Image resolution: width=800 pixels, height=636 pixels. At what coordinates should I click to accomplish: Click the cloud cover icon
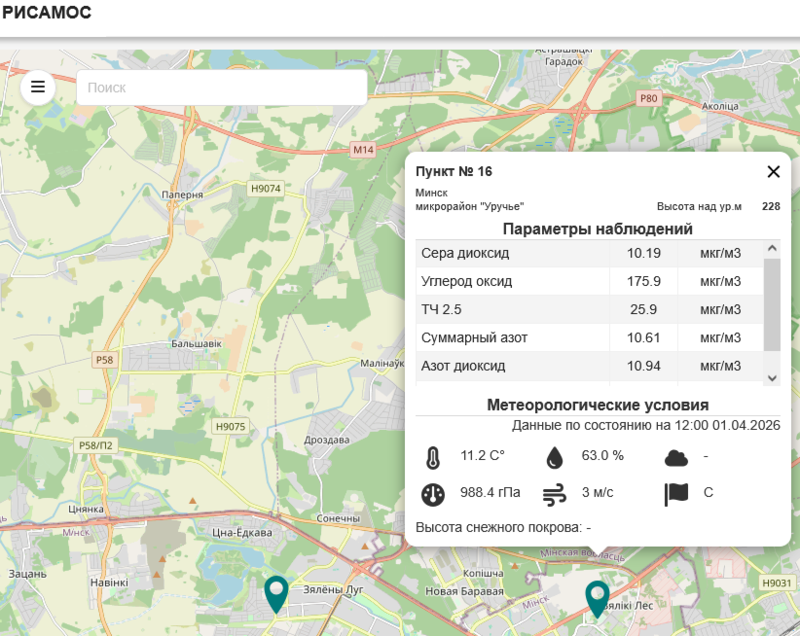[x=676, y=458]
